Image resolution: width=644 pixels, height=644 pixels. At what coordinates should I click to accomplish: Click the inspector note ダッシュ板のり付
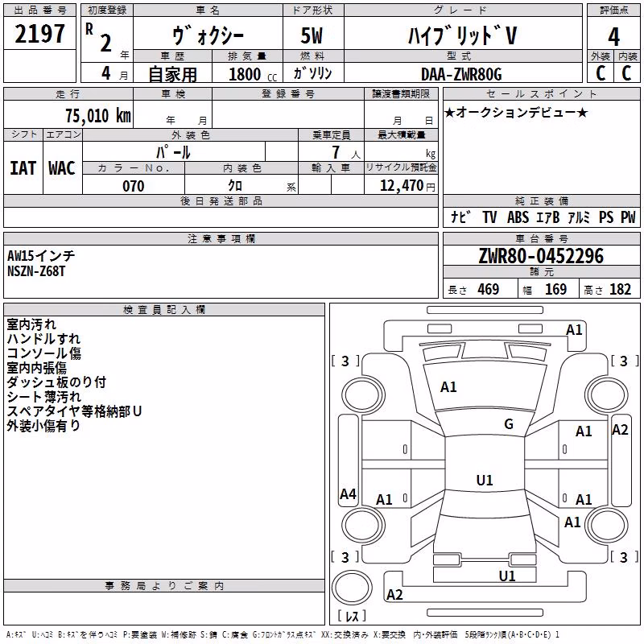(56, 382)
